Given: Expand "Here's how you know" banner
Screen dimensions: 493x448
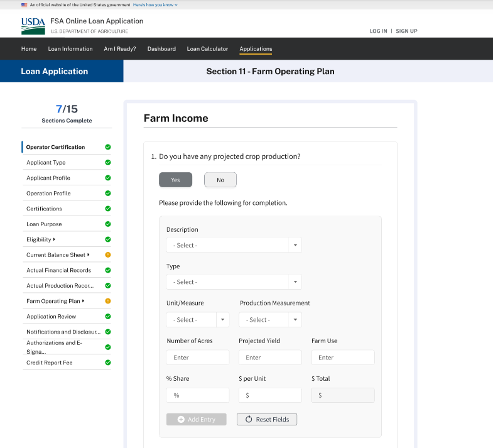Looking at the screenshot, I should (155, 4).
